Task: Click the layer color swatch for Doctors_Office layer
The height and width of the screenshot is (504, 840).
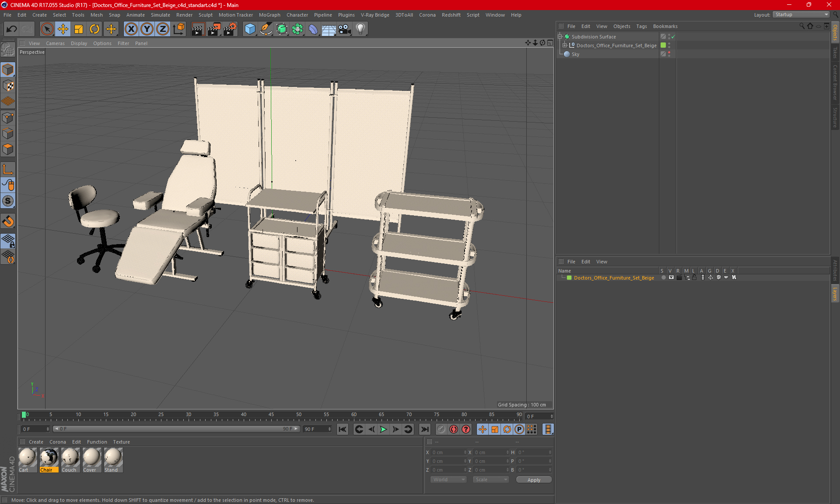Action: pyautogui.click(x=569, y=278)
